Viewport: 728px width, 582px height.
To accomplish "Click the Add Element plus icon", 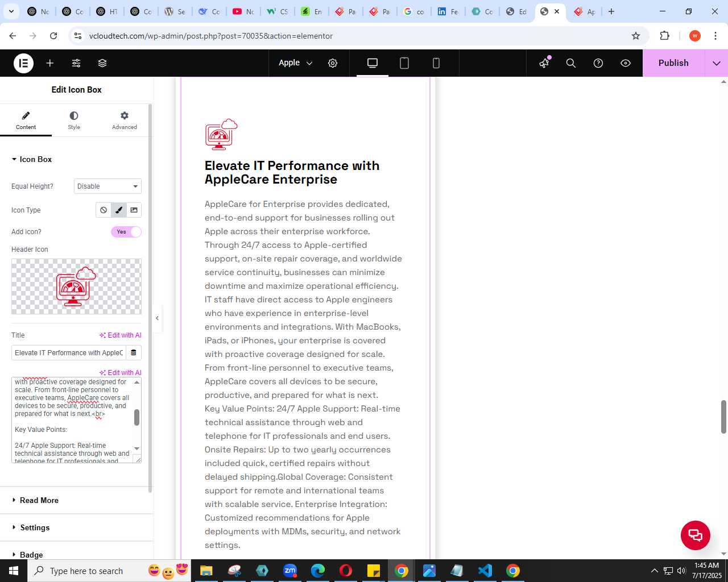I will (x=50, y=63).
